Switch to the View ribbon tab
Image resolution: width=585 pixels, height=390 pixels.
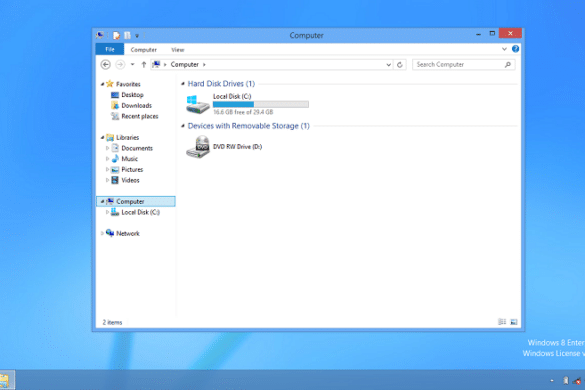(x=178, y=50)
